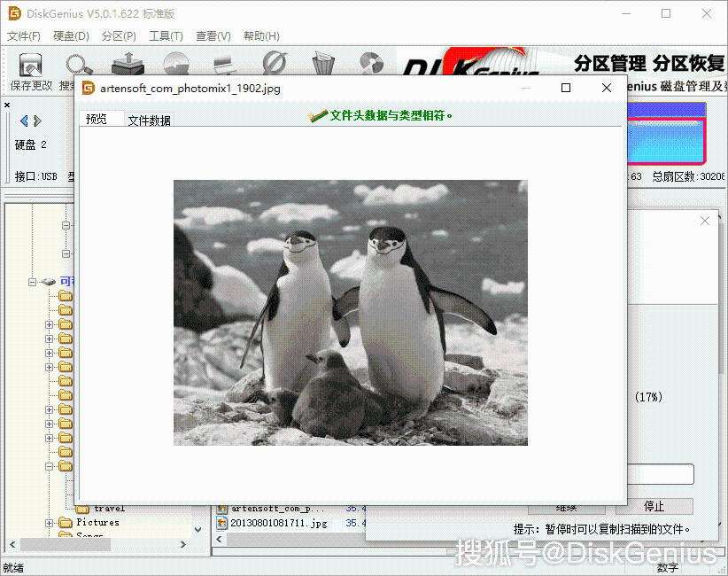Click the Save Changes (保存更改) toolbar icon
Image resolution: width=728 pixels, height=576 pixels.
[x=31, y=65]
